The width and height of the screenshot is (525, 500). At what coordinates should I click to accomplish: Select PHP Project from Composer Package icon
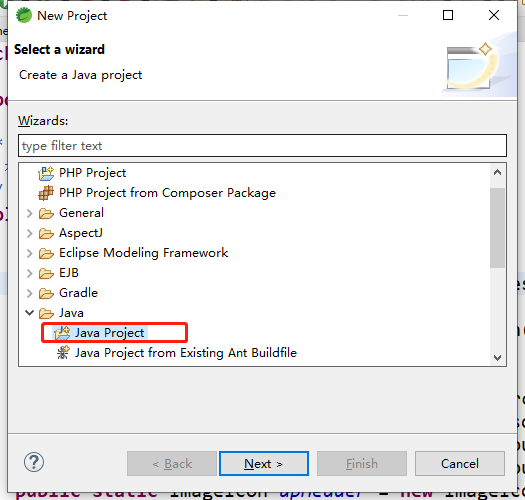pyautogui.click(x=46, y=193)
